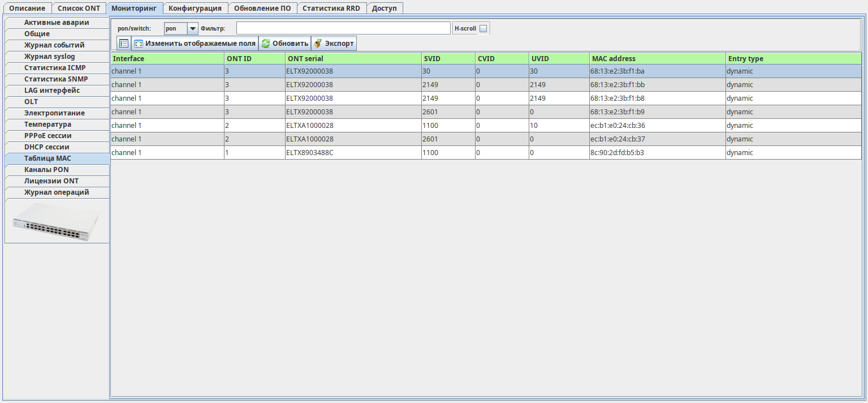The width and height of the screenshot is (868, 403).
Task: Click the list view icon in toolbar
Action: click(x=124, y=44)
